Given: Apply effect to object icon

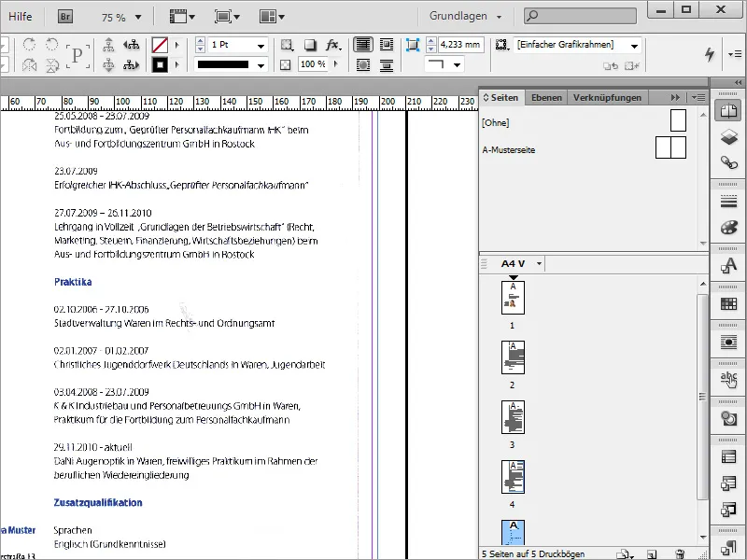Looking at the screenshot, I should [x=287, y=45].
